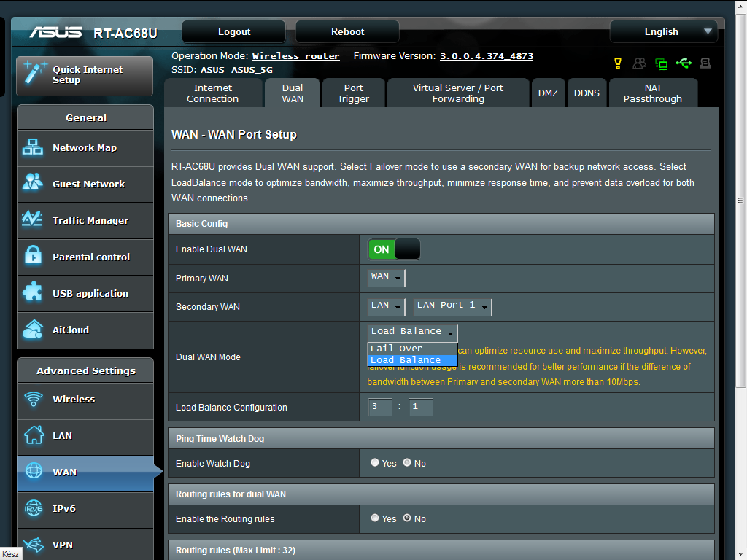This screenshot has width=747, height=560.
Task: Click the WAN globe icon
Action: click(34, 471)
